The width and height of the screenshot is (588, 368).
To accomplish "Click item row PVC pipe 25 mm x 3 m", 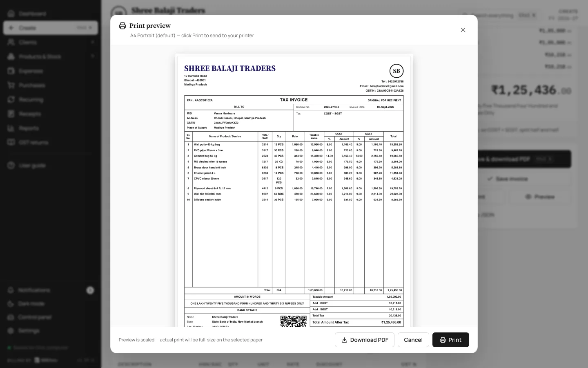I will click(294, 150).
